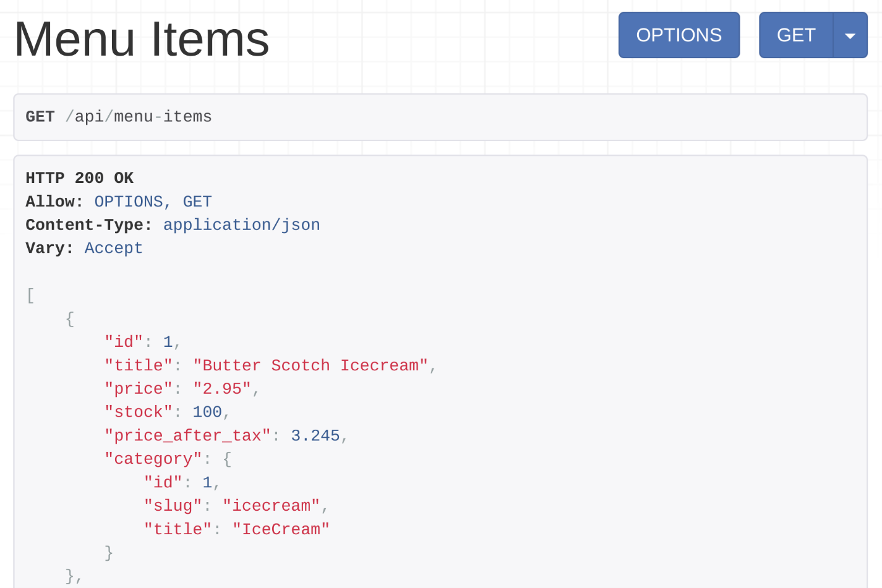Screen dimensions: 882x588
Task: Click the "Butter Scotch Icecream" title value
Action: click(310, 365)
